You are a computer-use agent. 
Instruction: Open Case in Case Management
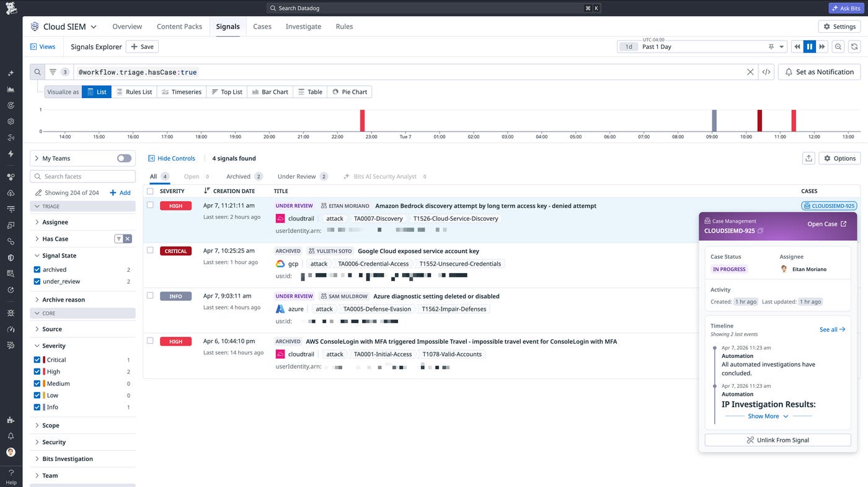[826, 224]
